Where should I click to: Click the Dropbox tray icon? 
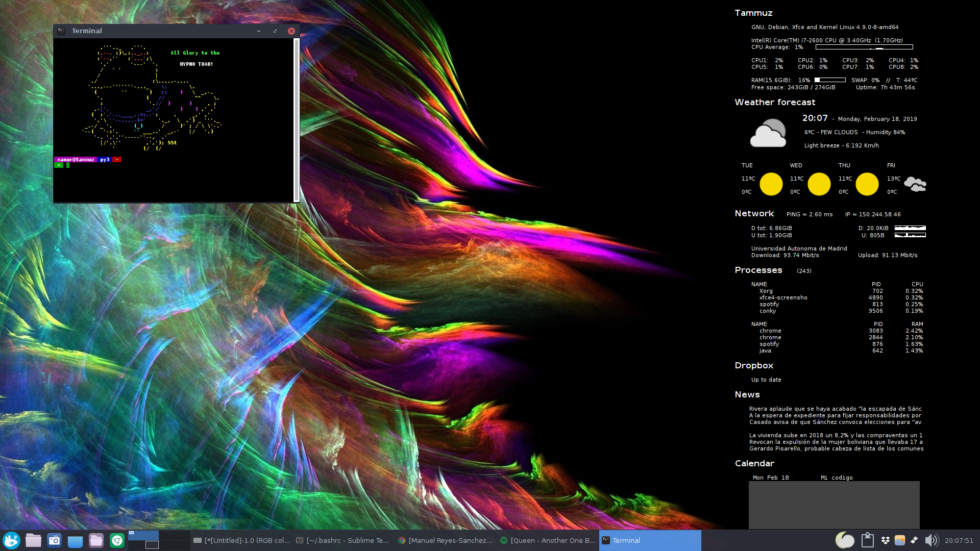point(886,540)
